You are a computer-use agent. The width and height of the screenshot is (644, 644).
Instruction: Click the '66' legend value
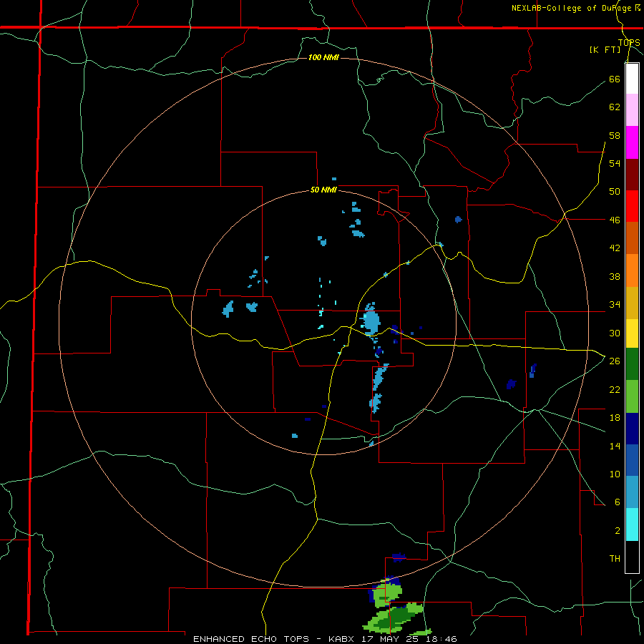click(x=615, y=79)
